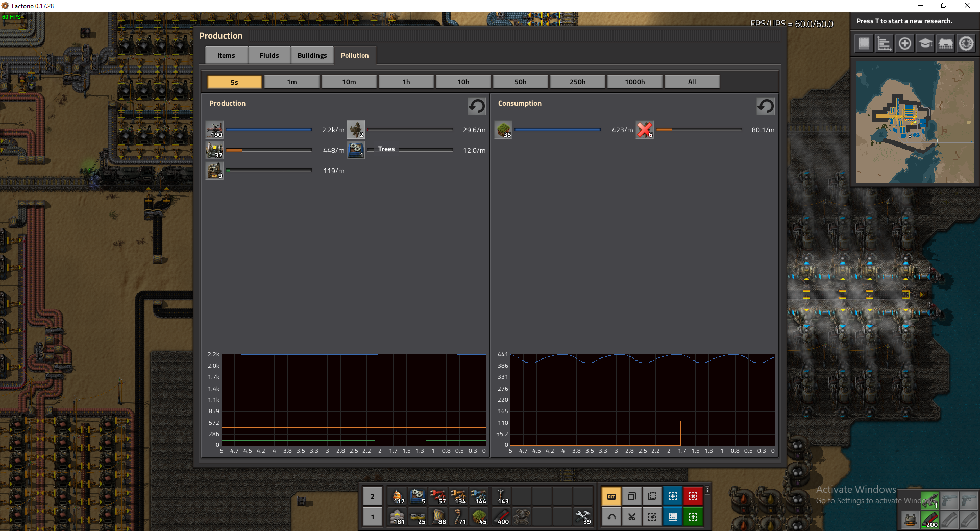Pick the repair pack stack of 39
This screenshot has height=531, width=980.
click(x=583, y=517)
